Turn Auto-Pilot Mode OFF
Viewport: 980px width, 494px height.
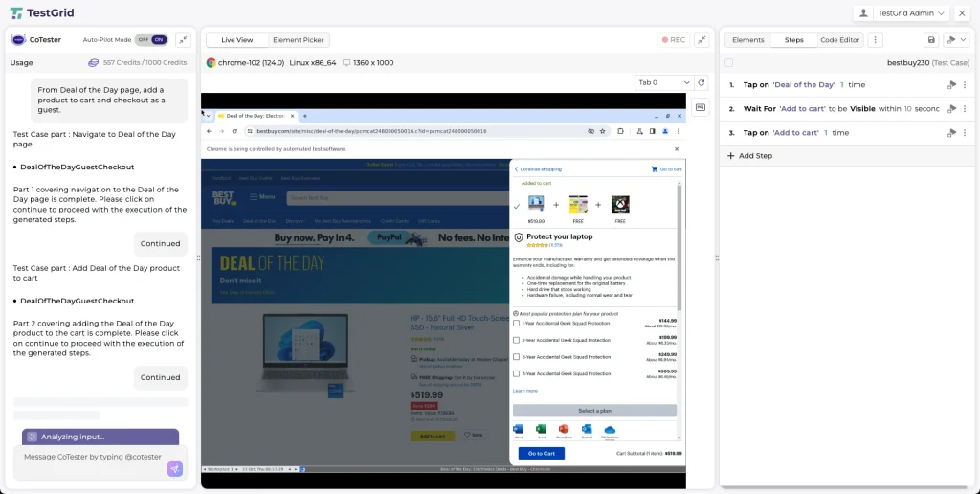click(144, 39)
